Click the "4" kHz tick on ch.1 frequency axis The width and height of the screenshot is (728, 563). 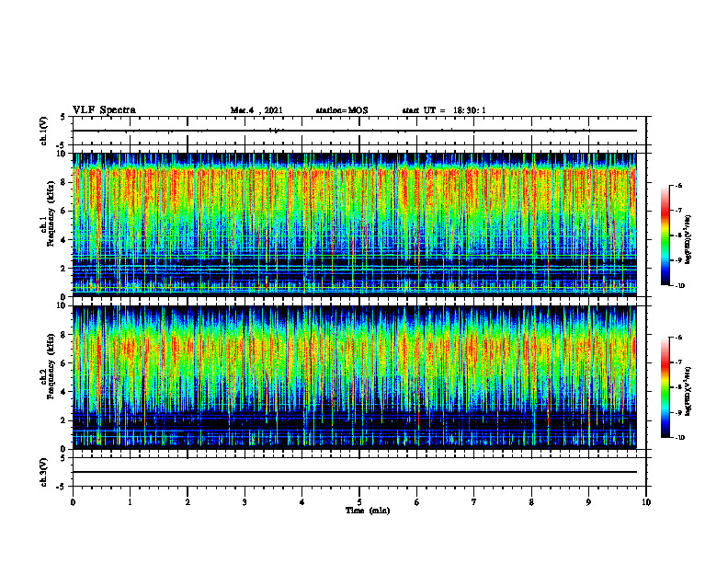64,240
